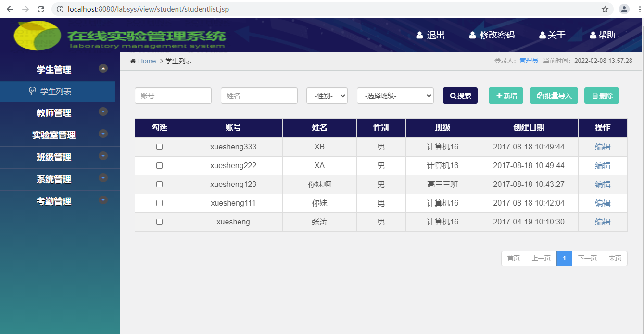This screenshot has height=334, width=644.
Task: Click the 新增 add button
Action: (x=506, y=96)
